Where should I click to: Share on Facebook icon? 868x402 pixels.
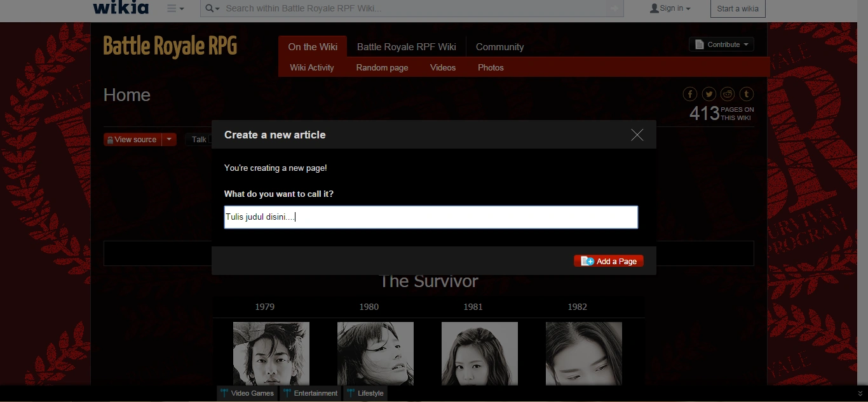pyautogui.click(x=690, y=94)
